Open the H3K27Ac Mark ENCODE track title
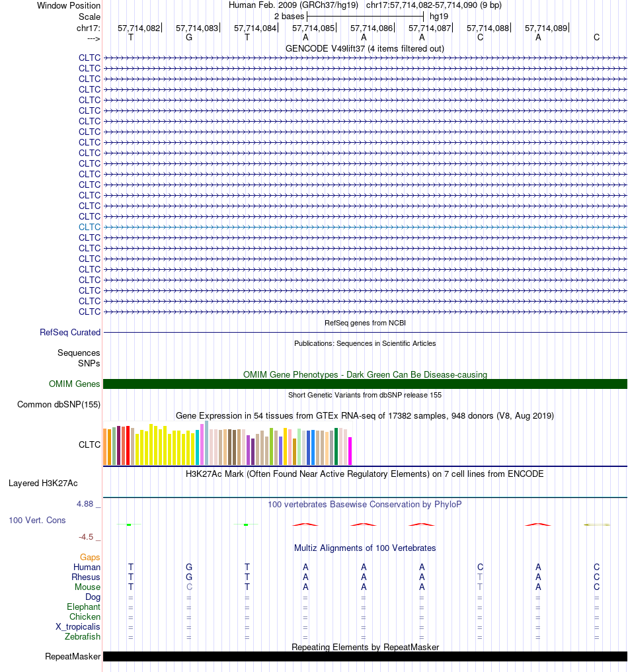This screenshot has height=672, width=628. 364,474
